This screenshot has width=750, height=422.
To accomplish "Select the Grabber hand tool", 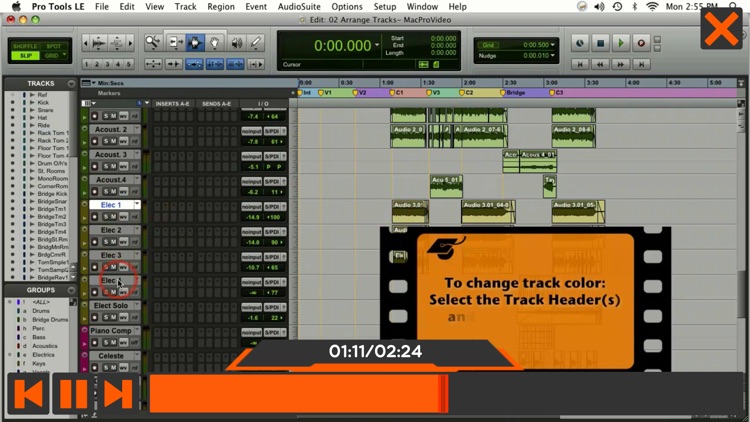I will click(x=215, y=43).
